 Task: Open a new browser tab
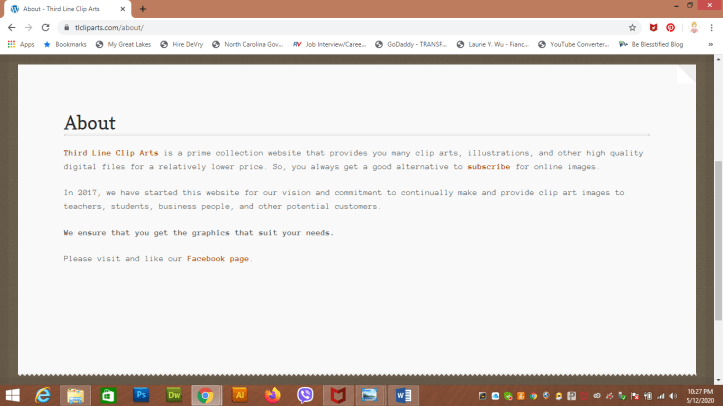[x=142, y=9]
